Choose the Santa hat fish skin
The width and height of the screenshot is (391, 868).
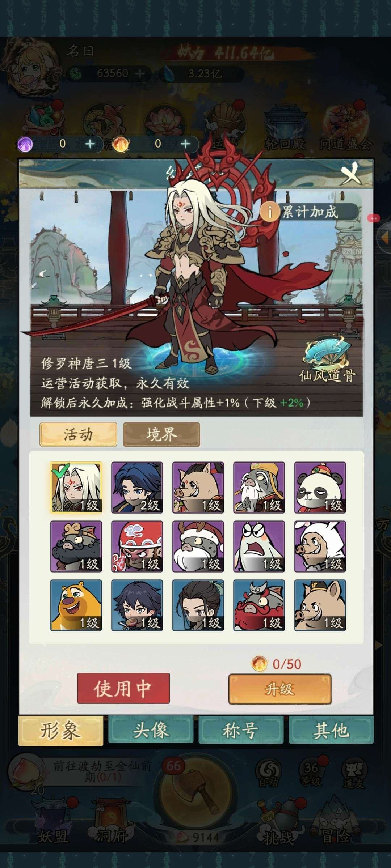[x=198, y=546]
